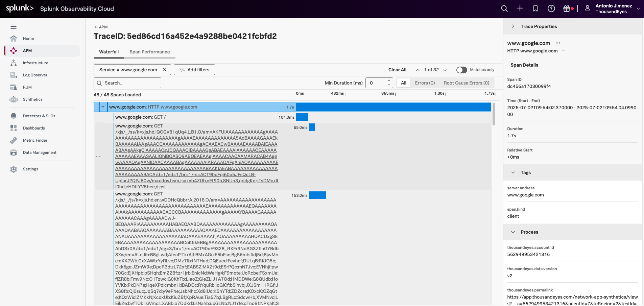
Task: Click the 153.0ms span bar
Action: click(317, 195)
